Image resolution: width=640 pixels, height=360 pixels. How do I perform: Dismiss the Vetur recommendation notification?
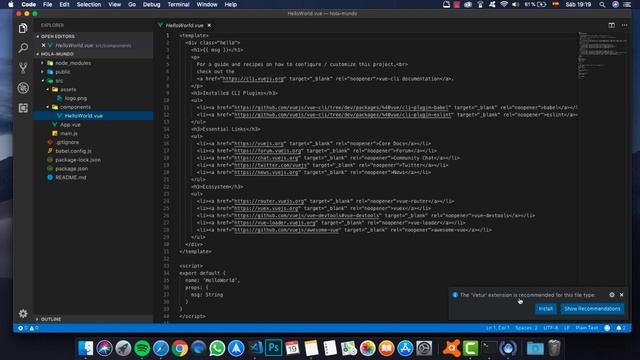pos(622,295)
